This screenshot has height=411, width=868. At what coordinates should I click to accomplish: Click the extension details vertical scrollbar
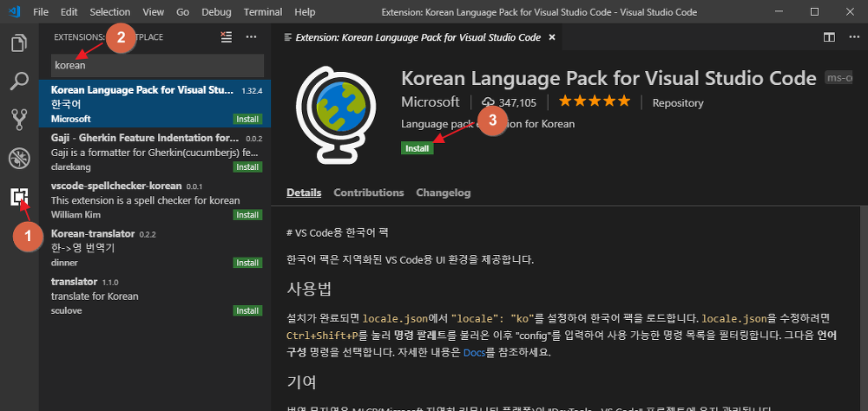[x=865, y=309]
